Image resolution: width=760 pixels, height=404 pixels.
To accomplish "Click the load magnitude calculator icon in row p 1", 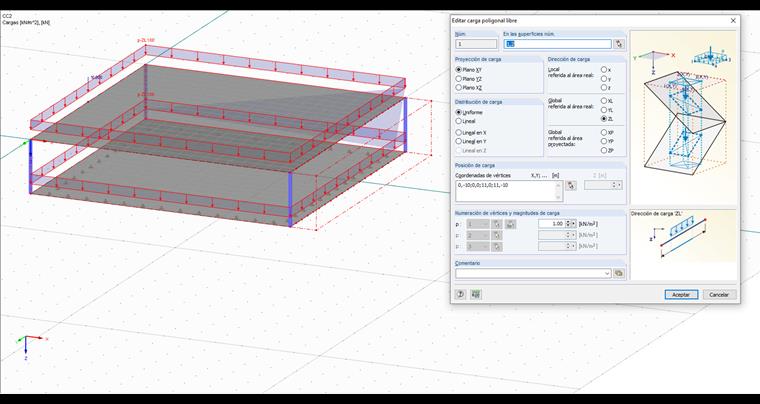I will [x=510, y=224].
